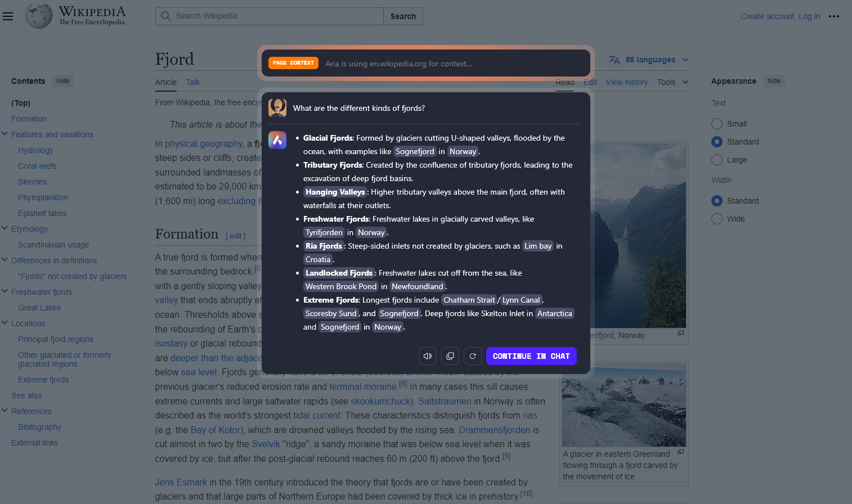Click the languages translate icon
This screenshot has width=852, height=504.
click(614, 60)
